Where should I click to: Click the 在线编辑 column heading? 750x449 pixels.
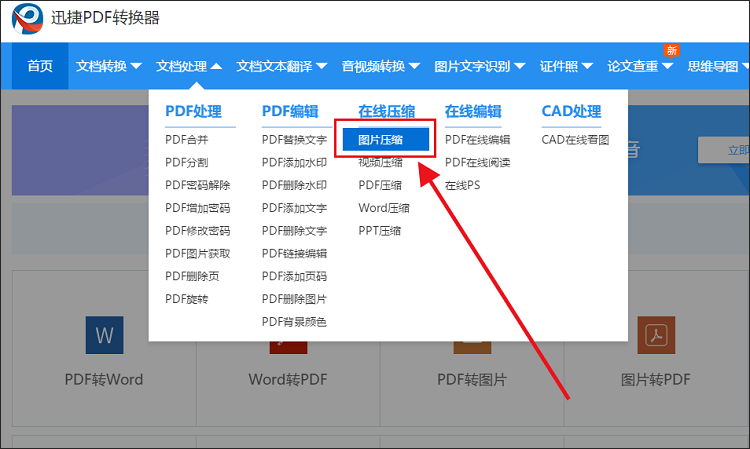click(x=473, y=111)
